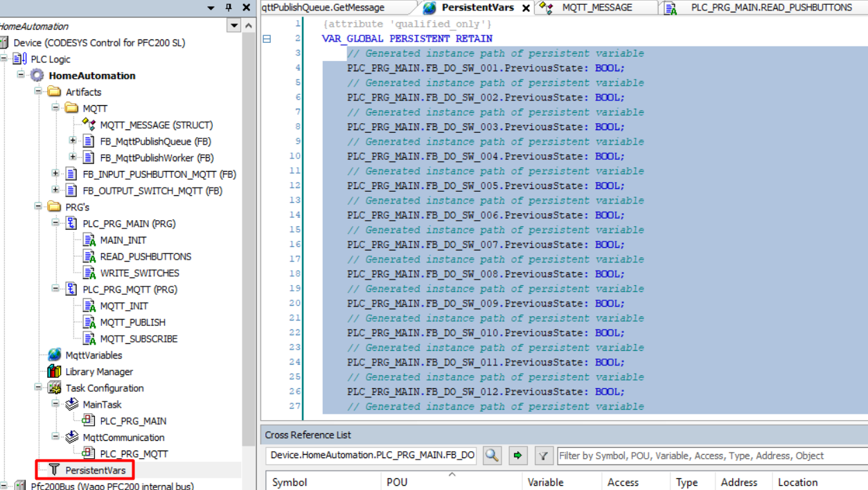The width and height of the screenshot is (868, 490).
Task: Click the PLC Logic icon
Action: [x=20, y=59]
